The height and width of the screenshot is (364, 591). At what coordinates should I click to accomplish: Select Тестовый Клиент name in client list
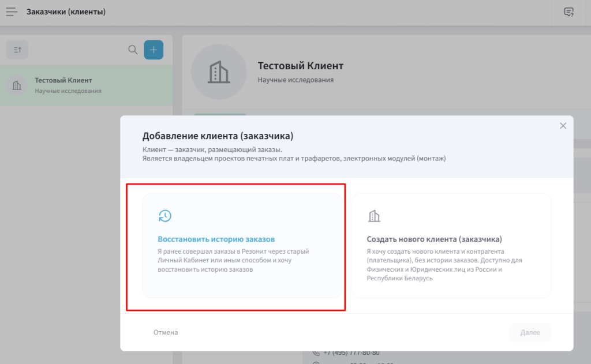coord(63,80)
